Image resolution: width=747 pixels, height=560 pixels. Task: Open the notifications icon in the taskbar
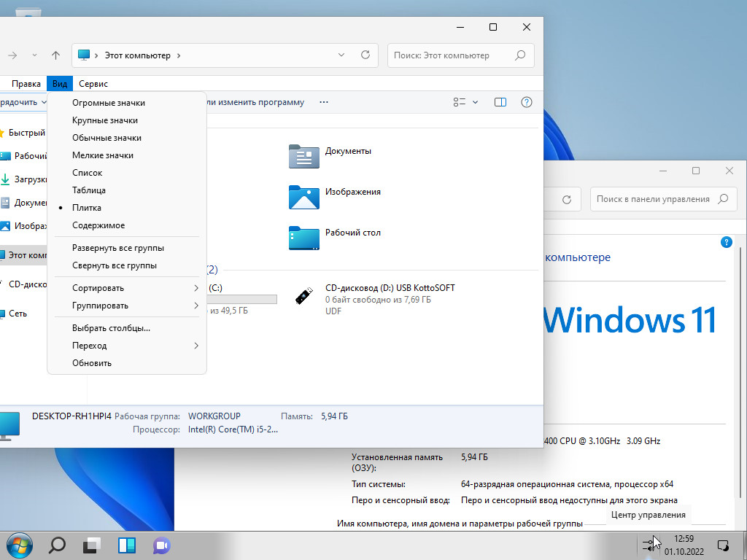point(723,545)
